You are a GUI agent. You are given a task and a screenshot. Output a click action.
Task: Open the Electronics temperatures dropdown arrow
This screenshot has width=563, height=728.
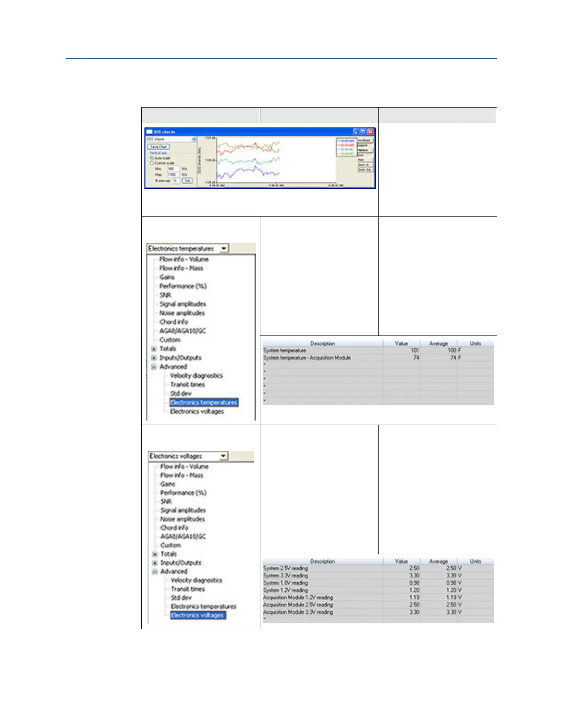tap(224, 248)
